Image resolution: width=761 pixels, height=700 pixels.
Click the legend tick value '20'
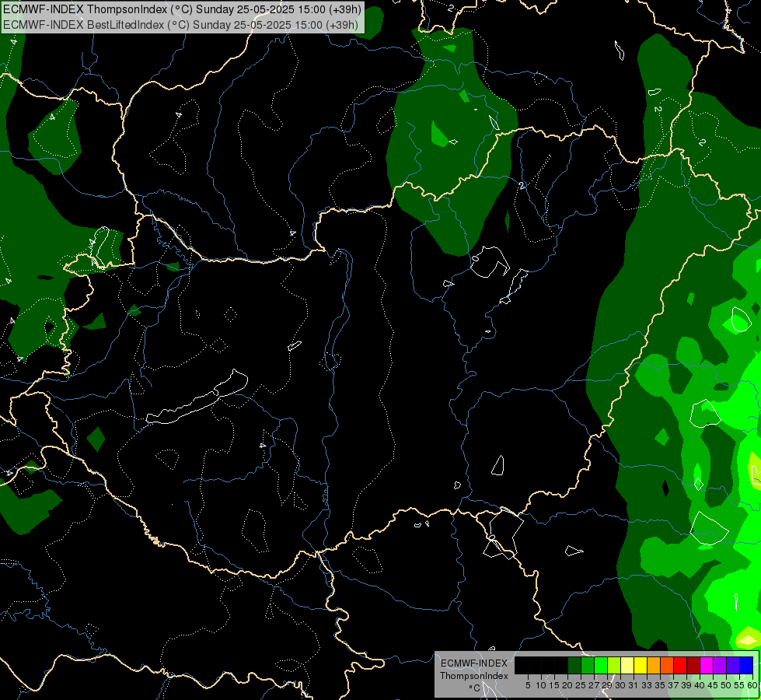[568, 685]
